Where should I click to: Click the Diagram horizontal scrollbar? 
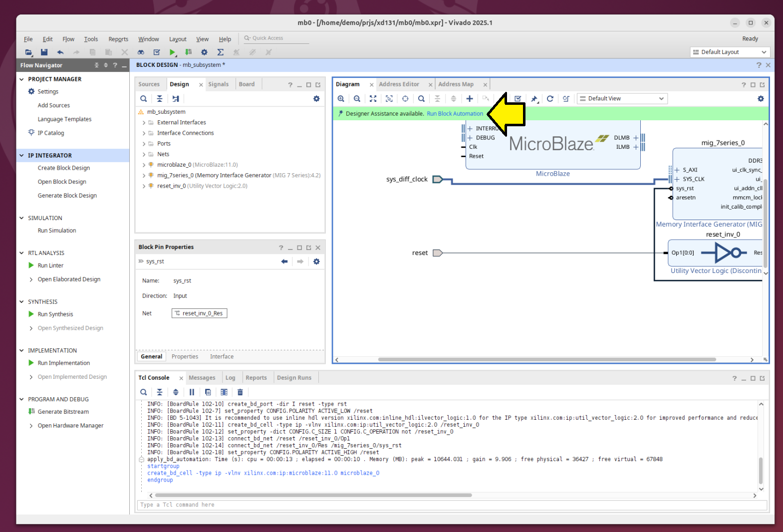(x=546, y=359)
